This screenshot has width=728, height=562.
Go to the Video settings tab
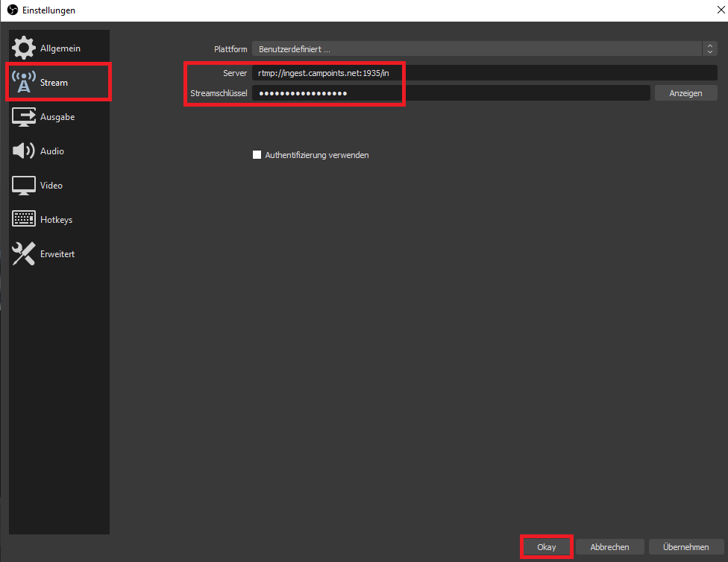tap(60, 185)
